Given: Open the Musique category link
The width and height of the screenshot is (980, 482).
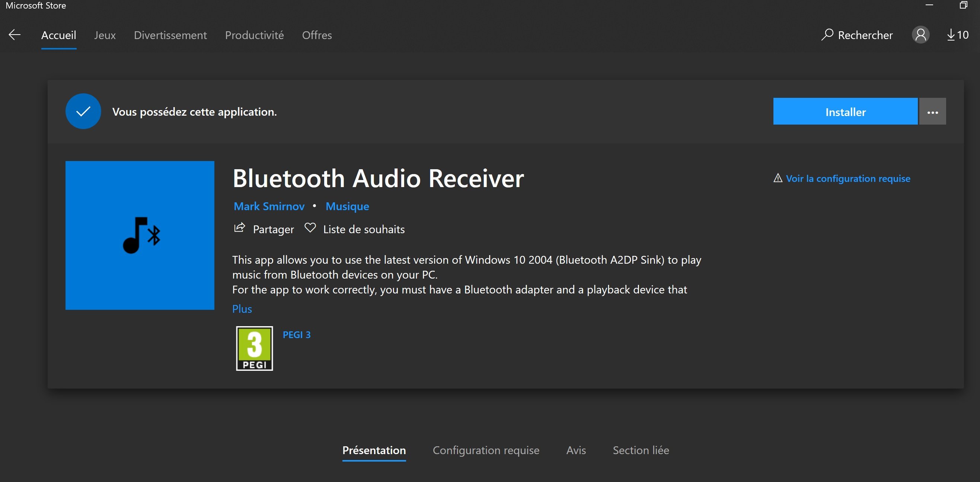Looking at the screenshot, I should (347, 206).
